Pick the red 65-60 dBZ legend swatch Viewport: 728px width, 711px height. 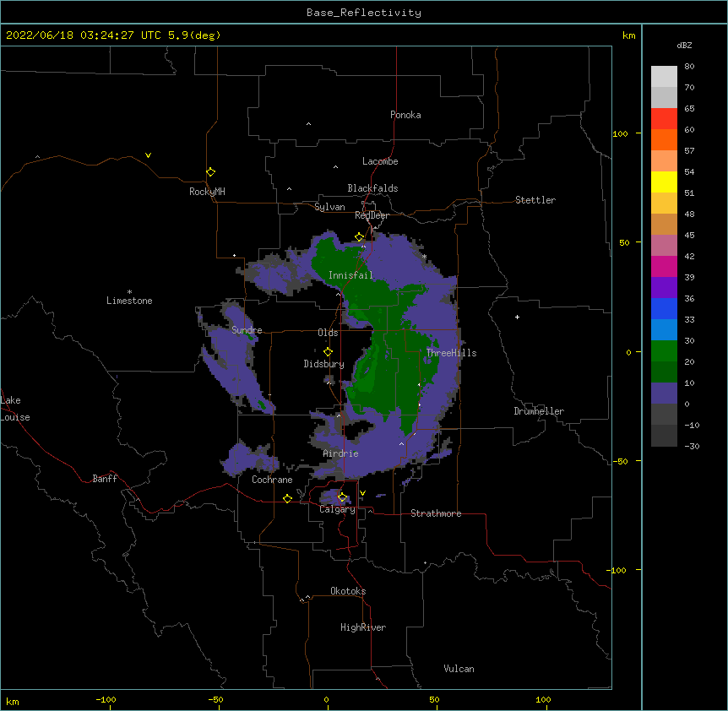(664, 119)
